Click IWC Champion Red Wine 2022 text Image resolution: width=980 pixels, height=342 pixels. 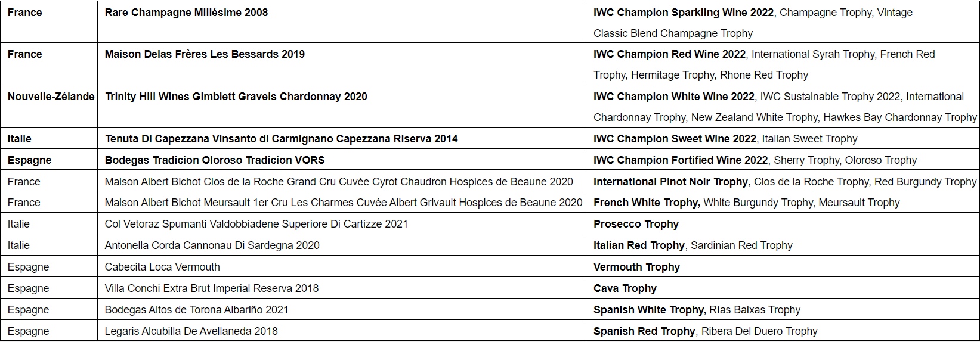tap(669, 54)
